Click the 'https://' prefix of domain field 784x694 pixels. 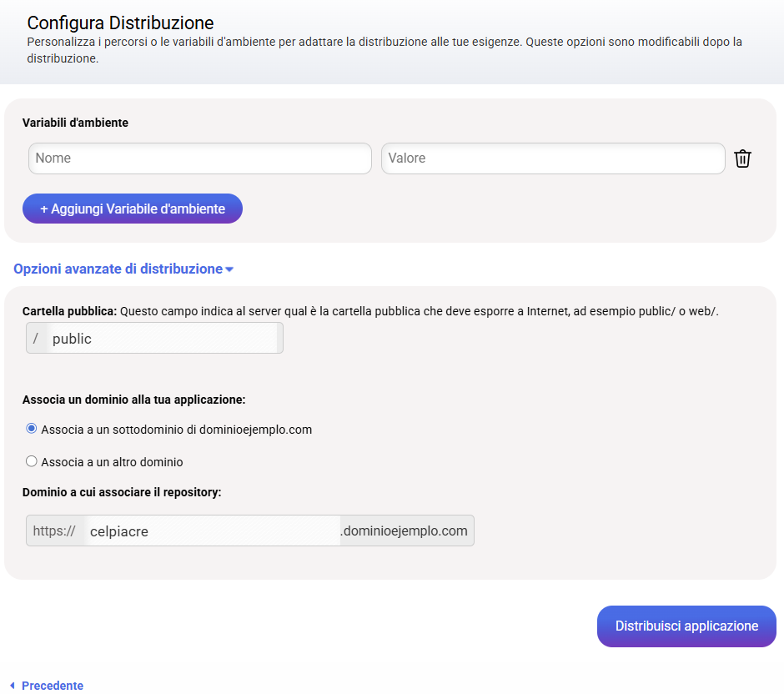pyautogui.click(x=54, y=531)
